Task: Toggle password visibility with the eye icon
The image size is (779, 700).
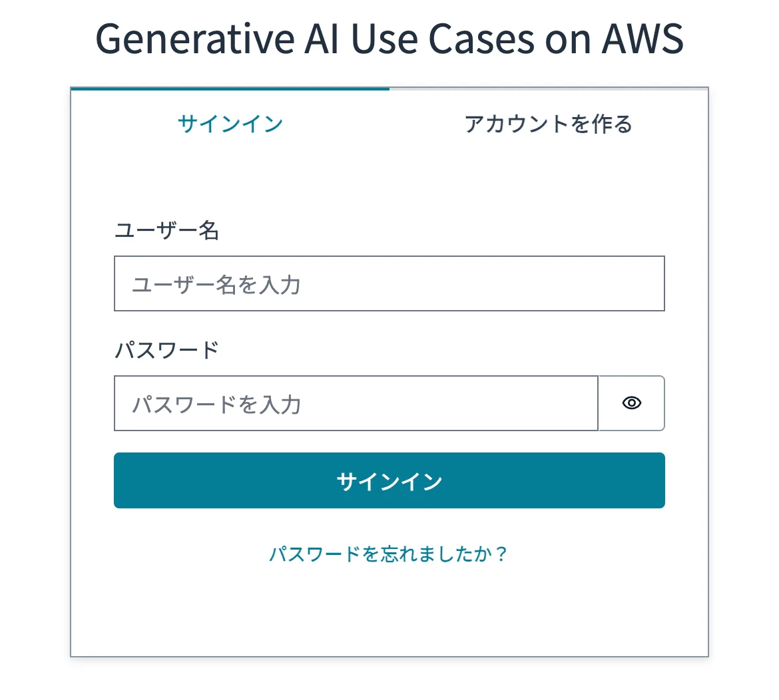Action: (631, 403)
